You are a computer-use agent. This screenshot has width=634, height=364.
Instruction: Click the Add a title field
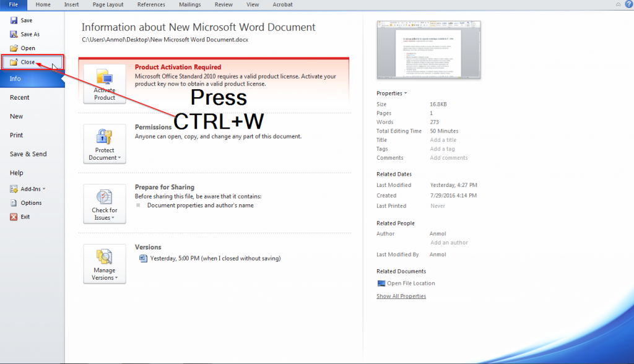[443, 140]
